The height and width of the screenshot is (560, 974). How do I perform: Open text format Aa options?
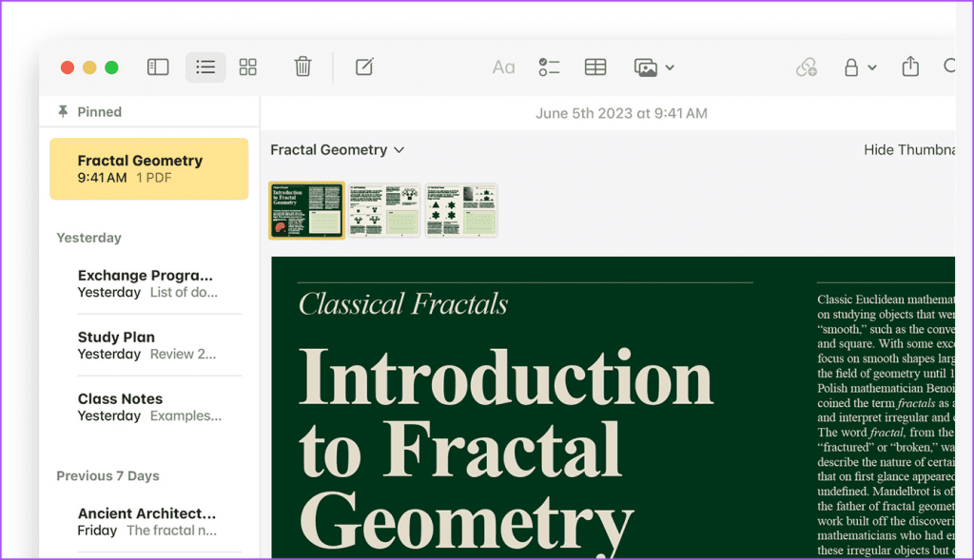click(503, 68)
